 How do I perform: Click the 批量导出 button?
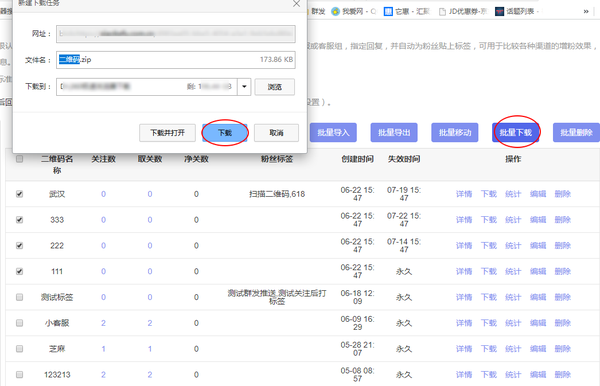[394, 132]
